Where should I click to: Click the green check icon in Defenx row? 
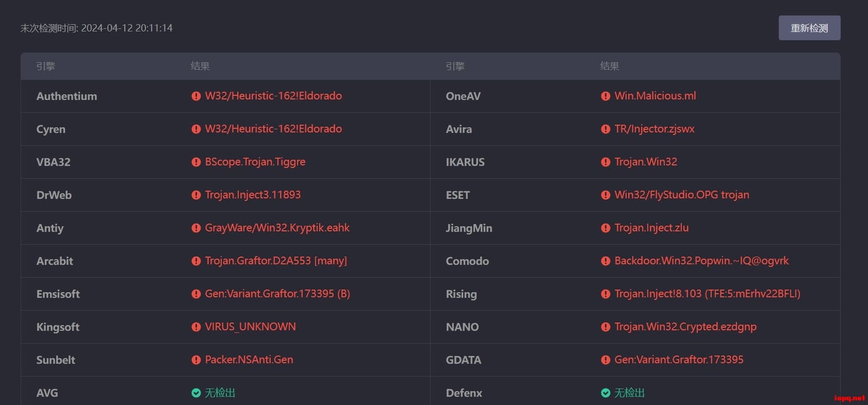(605, 393)
